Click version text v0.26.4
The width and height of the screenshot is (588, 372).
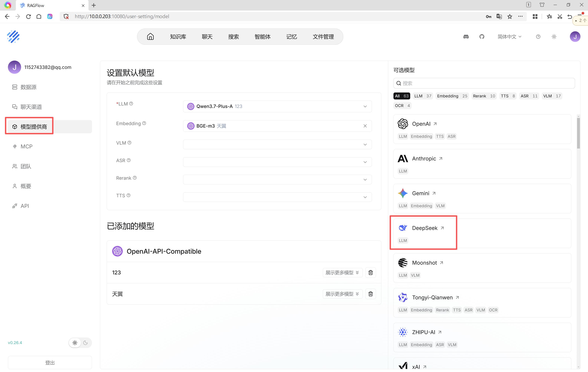coord(15,343)
